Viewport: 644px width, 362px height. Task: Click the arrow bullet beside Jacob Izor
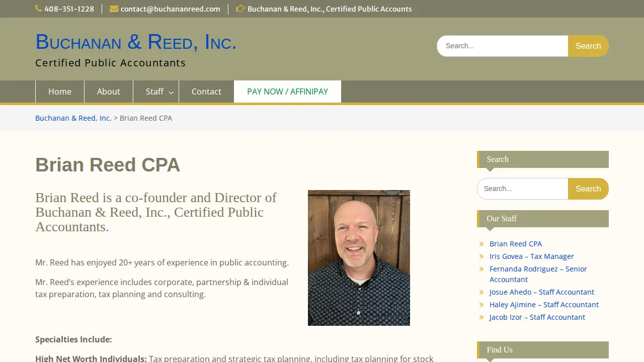pos(481,317)
